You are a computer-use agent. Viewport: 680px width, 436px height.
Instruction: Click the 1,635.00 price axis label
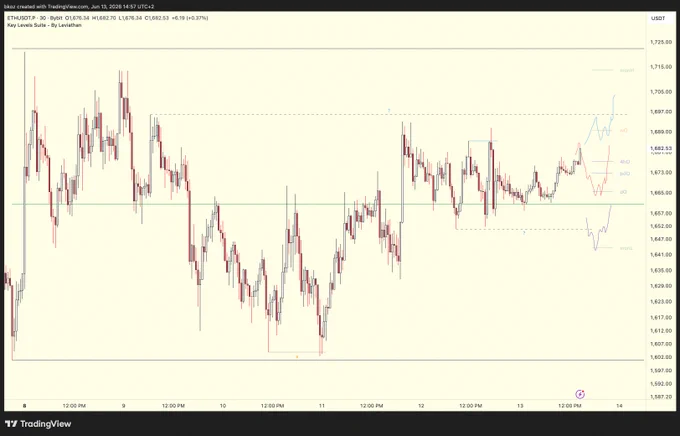click(661, 270)
